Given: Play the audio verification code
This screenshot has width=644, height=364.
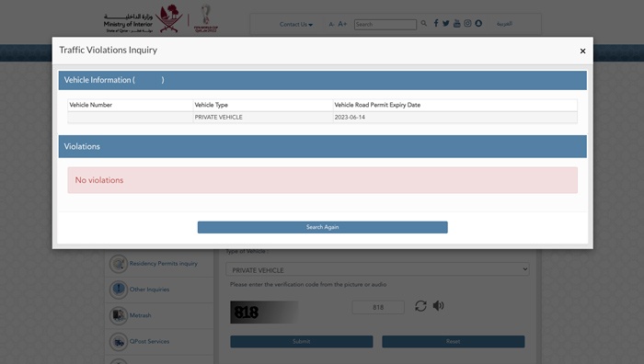Looking at the screenshot, I should tap(438, 306).
